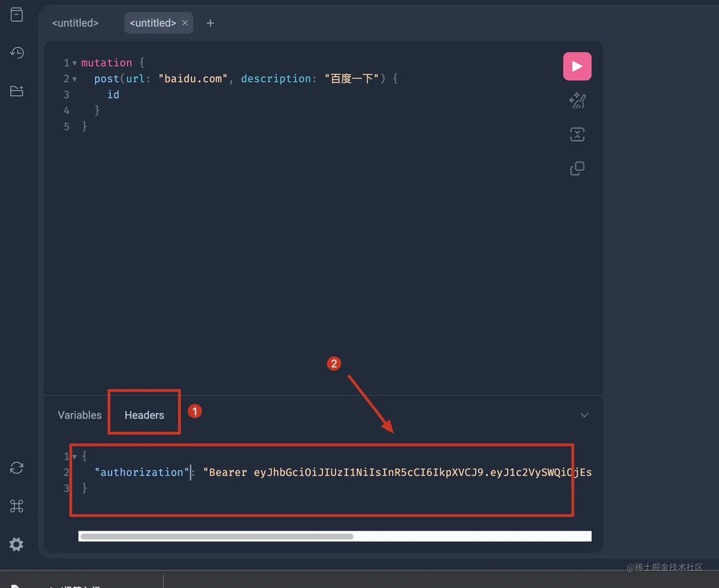This screenshot has height=588, width=719.
Task: Click the Bearer token value string
Action: pyautogui.click(x=397, y=472)
